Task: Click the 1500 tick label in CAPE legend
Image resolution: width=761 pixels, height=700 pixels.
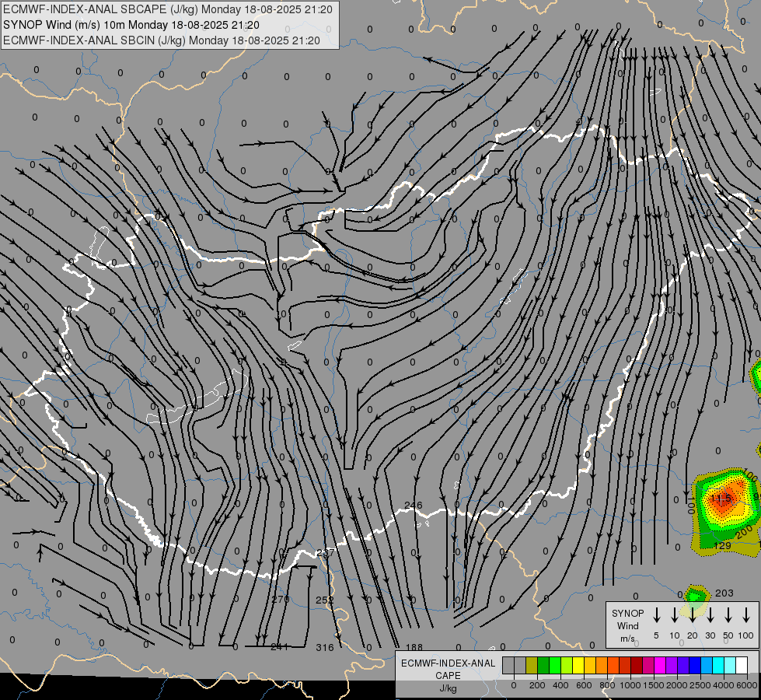Action: pos(653,685)
